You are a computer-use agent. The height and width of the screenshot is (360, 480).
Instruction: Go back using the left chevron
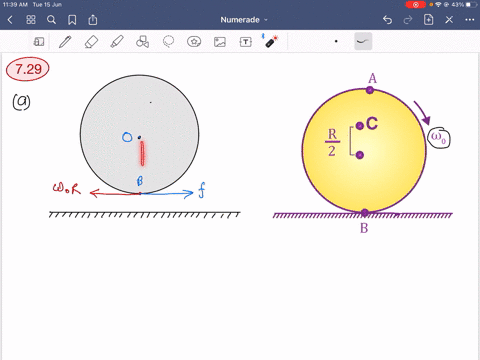point(10,20)
